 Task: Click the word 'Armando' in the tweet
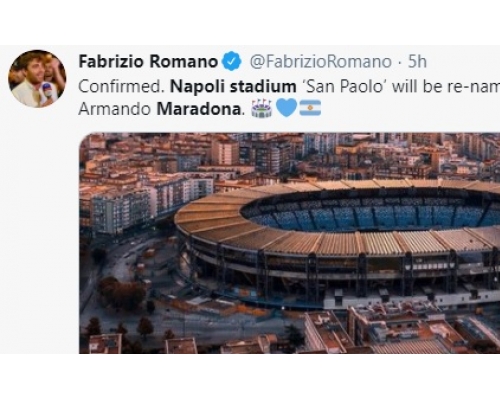coord(115,109)
